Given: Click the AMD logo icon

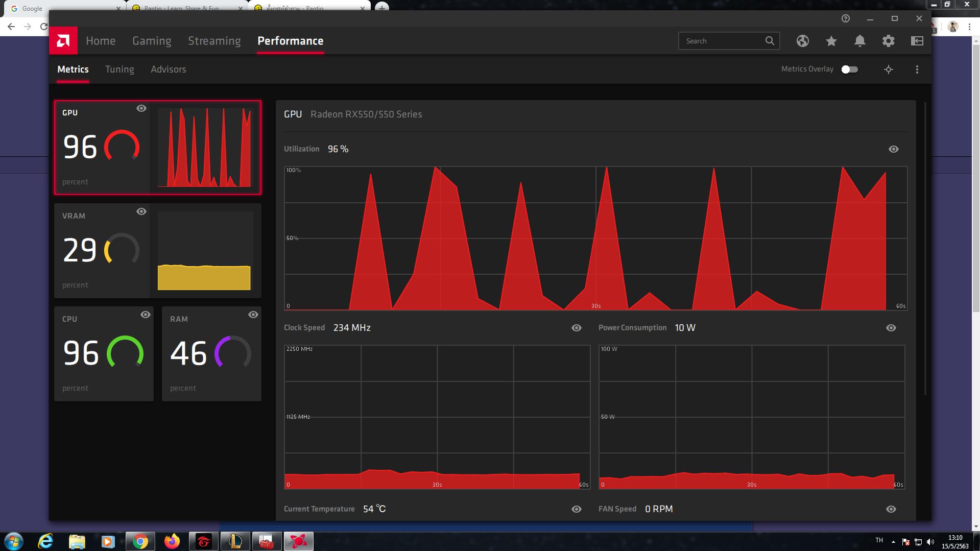Looking at the screenshot, I should 63,40.
